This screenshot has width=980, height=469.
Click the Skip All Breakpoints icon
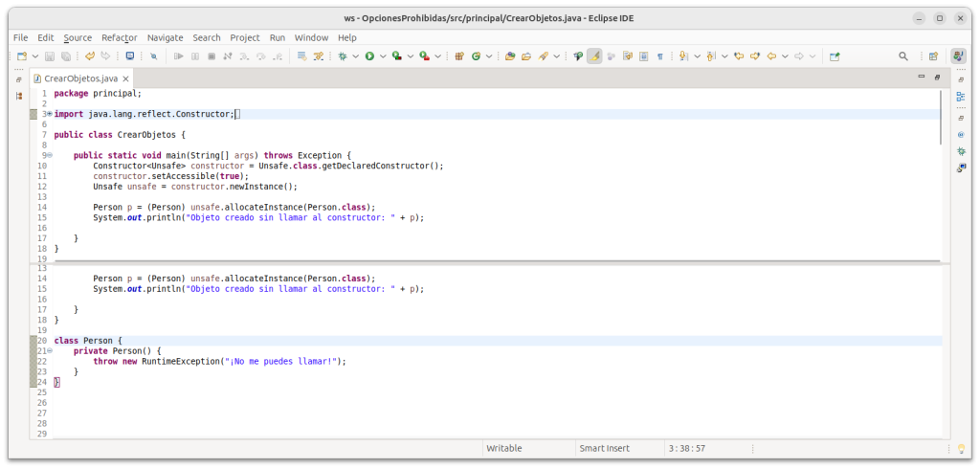pos(153,56)
